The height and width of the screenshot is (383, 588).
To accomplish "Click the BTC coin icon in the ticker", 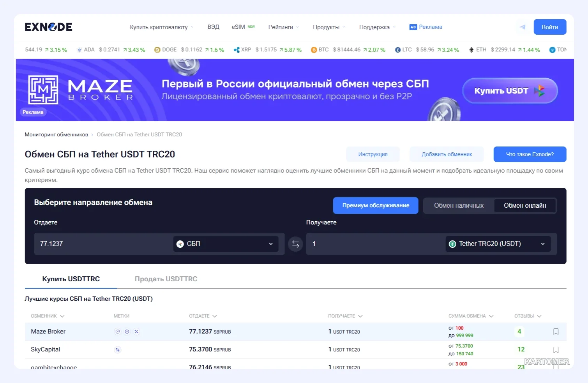I will (x=314, y=50).
